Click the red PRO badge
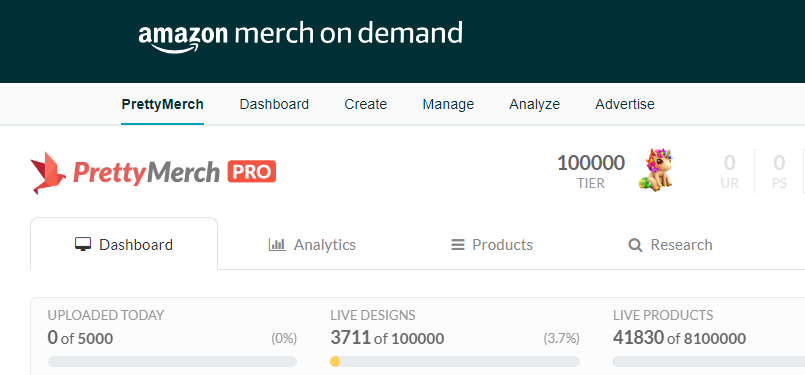The height and width of the screenshot is (375, 805). click(252, 172)
